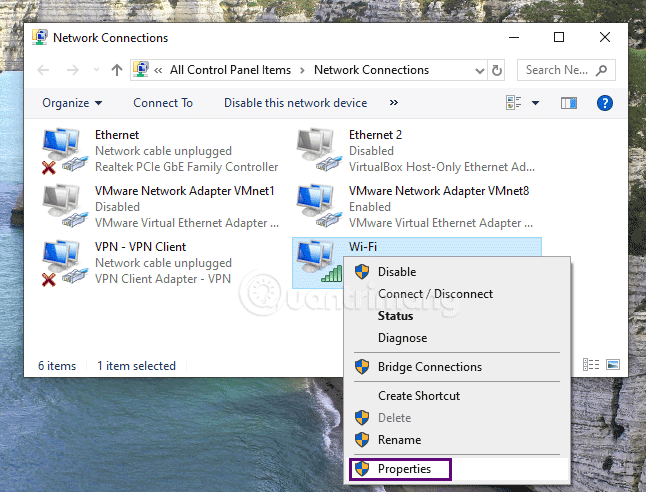Click the Network Connections title bar icon
The width and height of the screenshot is (646, 492).
tap(40, 37)
